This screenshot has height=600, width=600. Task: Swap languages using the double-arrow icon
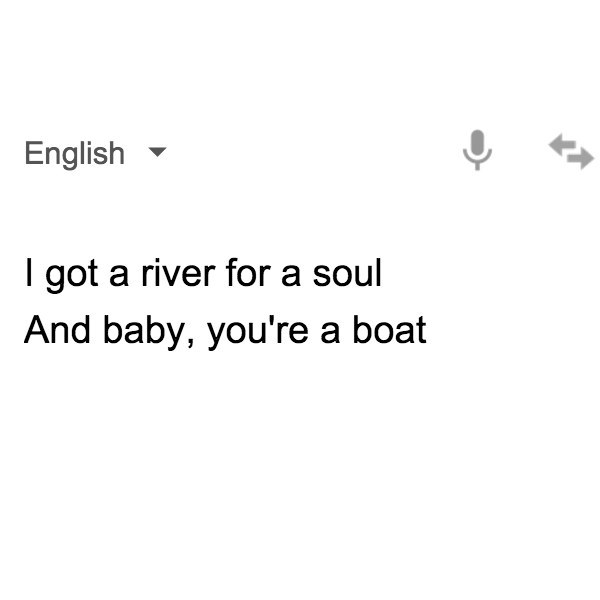pos(571,151)
